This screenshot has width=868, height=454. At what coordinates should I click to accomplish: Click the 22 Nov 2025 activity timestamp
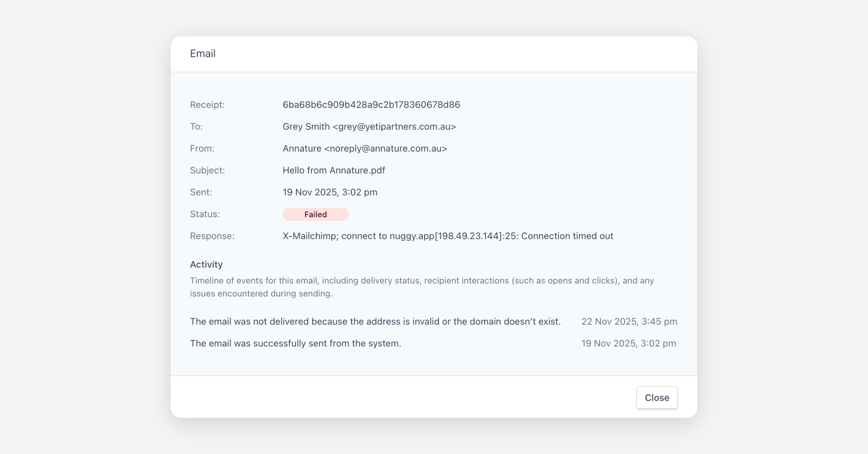pyautogui.click(x=629, y=321)
